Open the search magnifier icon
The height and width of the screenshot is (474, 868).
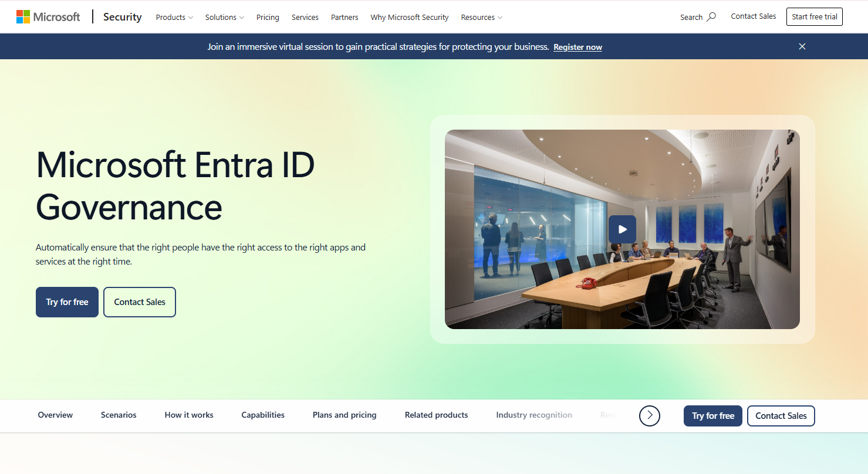(x=711, y=17)
